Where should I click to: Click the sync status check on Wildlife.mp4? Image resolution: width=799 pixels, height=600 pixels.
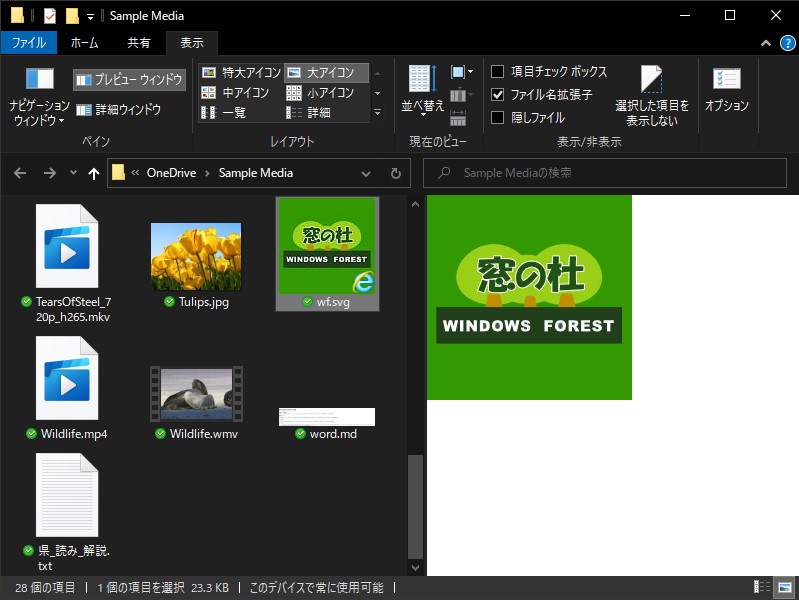click(32, 433)
